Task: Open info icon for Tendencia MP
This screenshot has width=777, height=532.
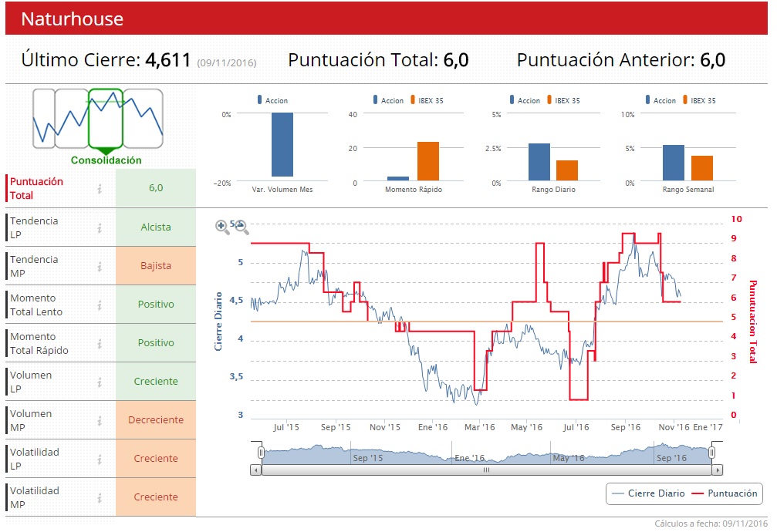Action: (x=100, y=266)
